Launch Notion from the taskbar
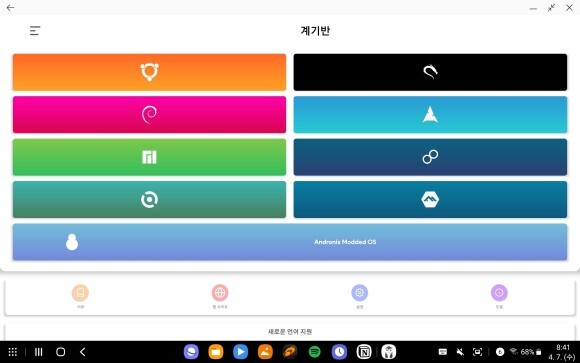The image size is (580, 363). (364, 352)
